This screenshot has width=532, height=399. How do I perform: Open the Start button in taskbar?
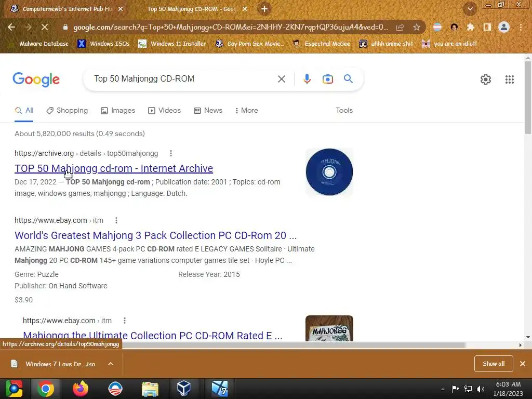click(x=14, y=389)
